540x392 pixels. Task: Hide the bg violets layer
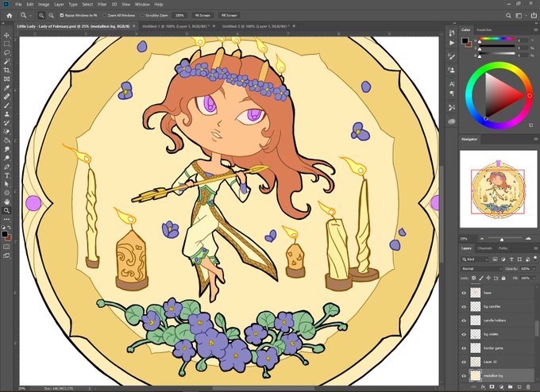[464, 334]
